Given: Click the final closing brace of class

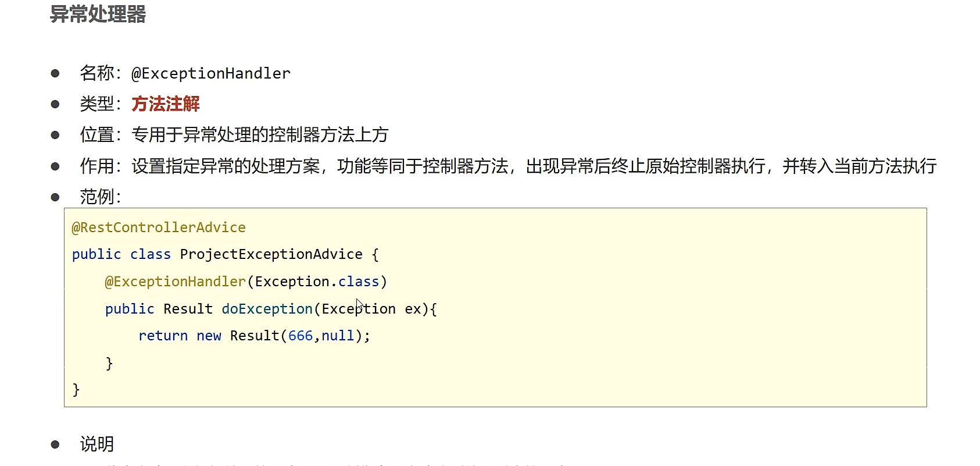Looking at the screenshot, I should click(76, 390).
